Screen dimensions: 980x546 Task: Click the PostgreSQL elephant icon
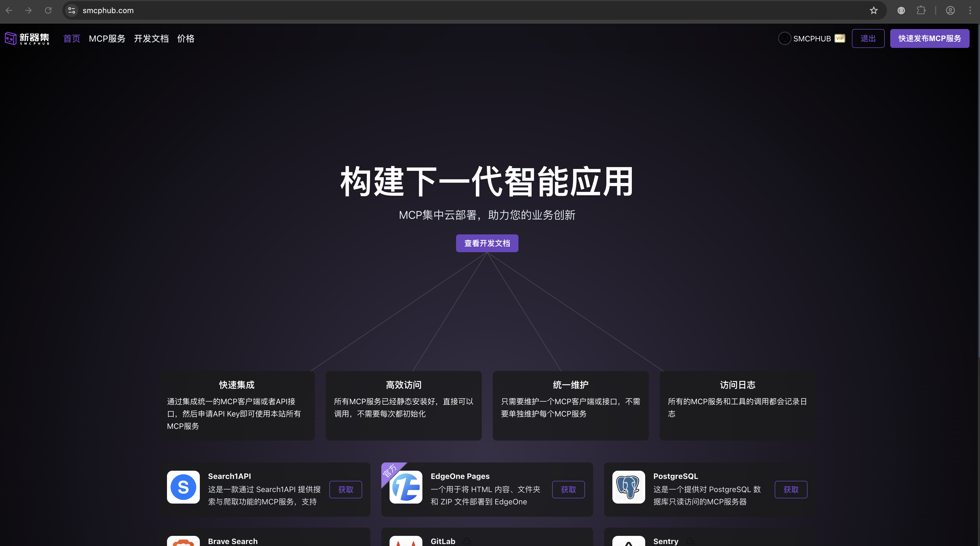pos(629,487)
